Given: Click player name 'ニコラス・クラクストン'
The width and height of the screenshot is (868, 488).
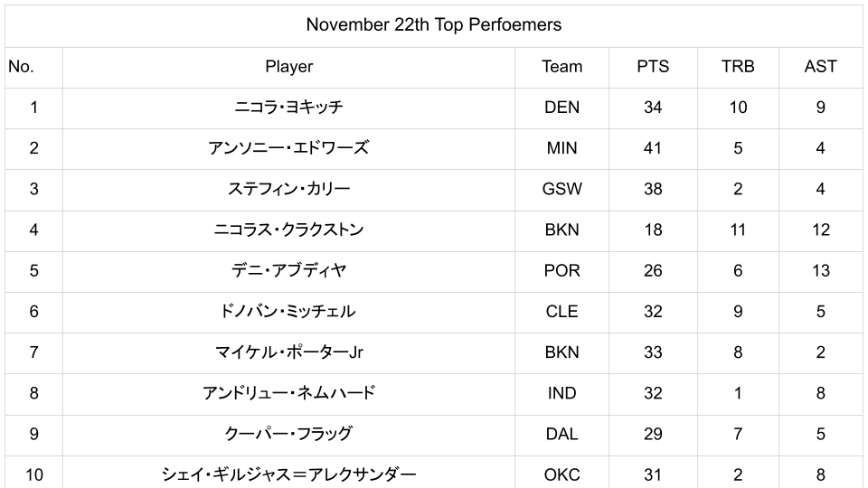Looking at the screenshot, I should tap(288, 230).
